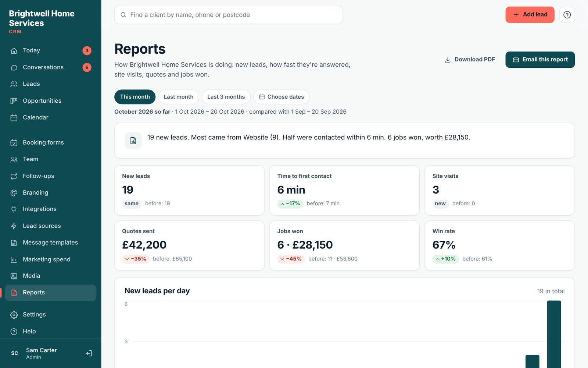Click the Brightwell Home Services logo title
The height and width of the screenshot is (368, 588).
pyautogui.click(x=42, y=18)
